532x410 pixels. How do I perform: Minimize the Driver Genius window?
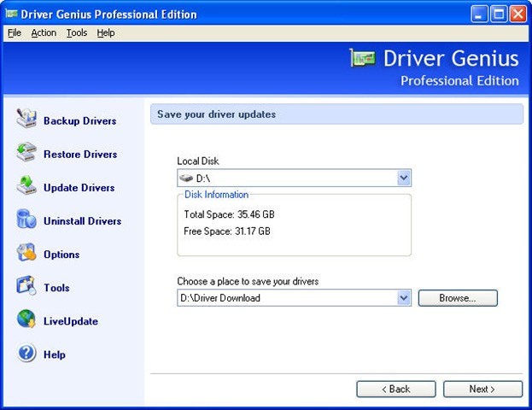click(479, 14)
